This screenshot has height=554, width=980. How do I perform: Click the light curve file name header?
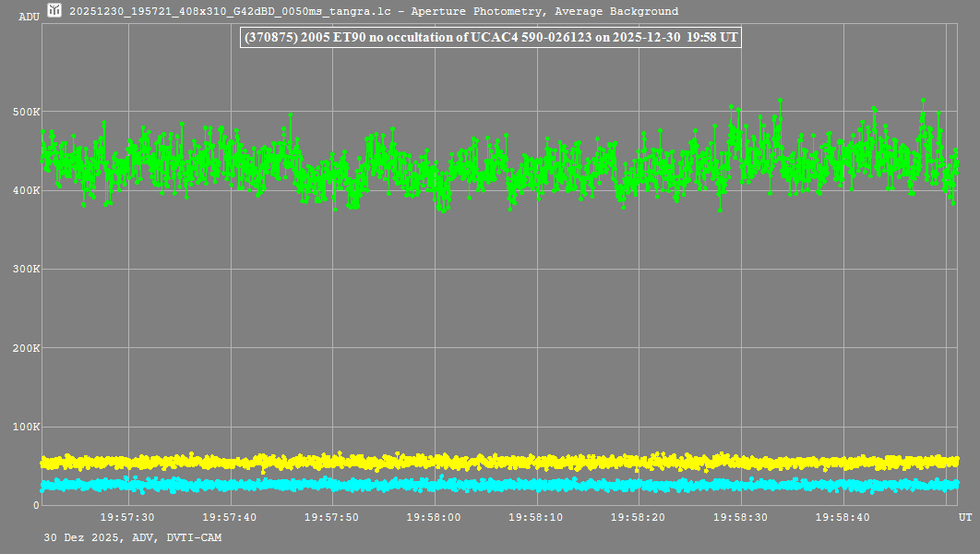(x=374, y=12)
